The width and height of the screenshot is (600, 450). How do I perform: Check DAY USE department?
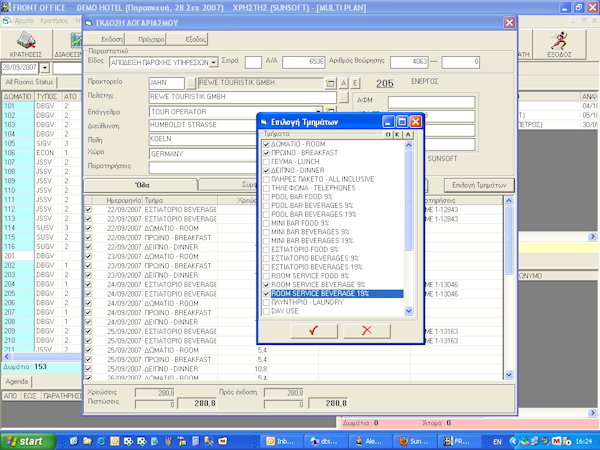point(266,311)
